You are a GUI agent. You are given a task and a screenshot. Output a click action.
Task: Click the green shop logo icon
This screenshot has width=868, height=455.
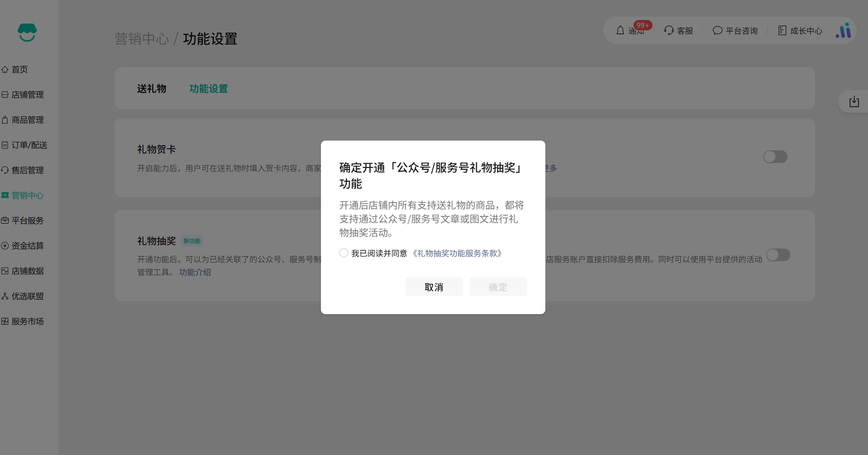point(27,32)
